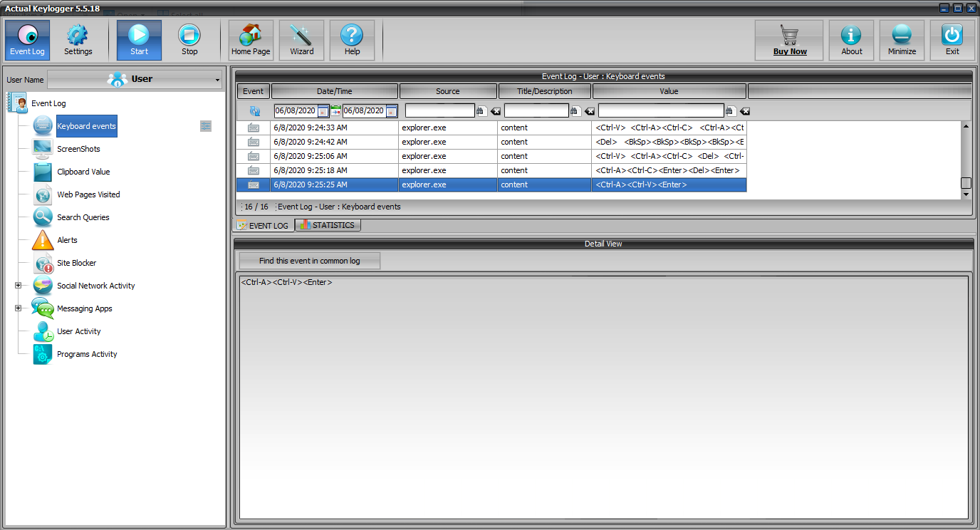The height and width of the screenshot is (530, 980).
Task: Click the Title/Description search binoculars icon
Action: (575, 111)
